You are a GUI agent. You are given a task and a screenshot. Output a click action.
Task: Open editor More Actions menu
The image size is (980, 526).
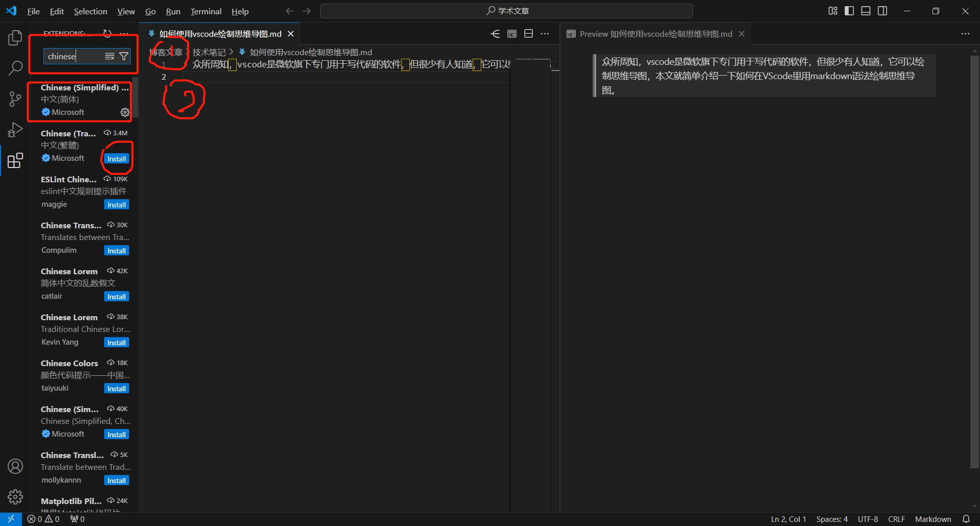point(545,34)
